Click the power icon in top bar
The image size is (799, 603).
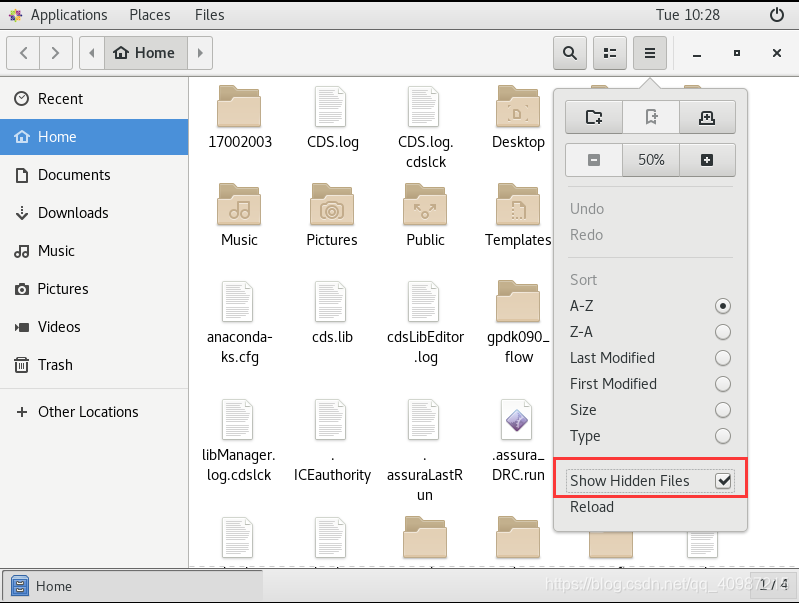pos(777,15)
